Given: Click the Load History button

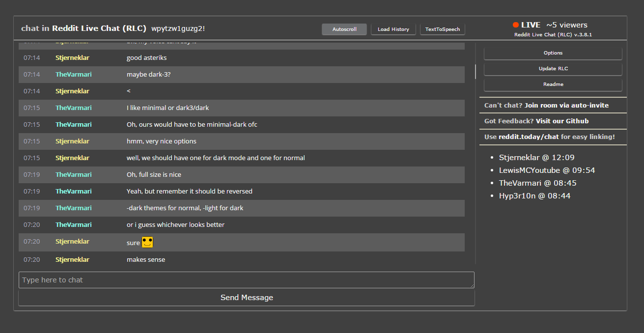Looking at the screenshot, I should pyautogui.click(x=393, y=29).
